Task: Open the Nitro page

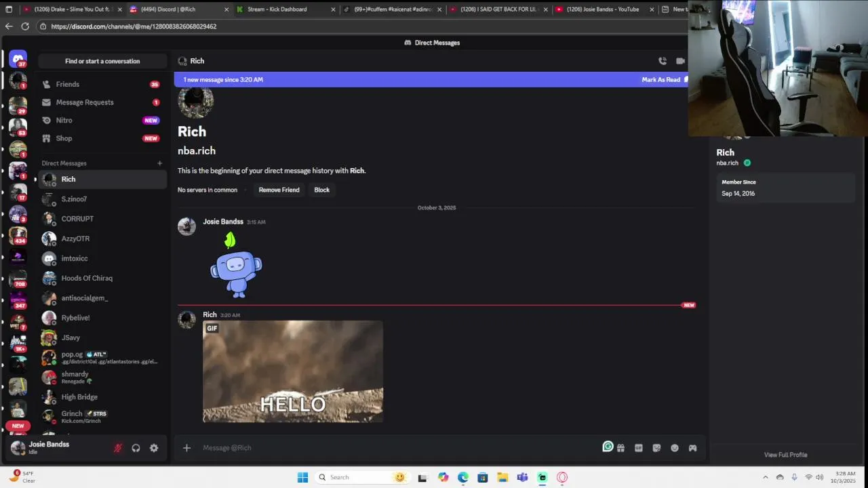Action: click(102, 120)
